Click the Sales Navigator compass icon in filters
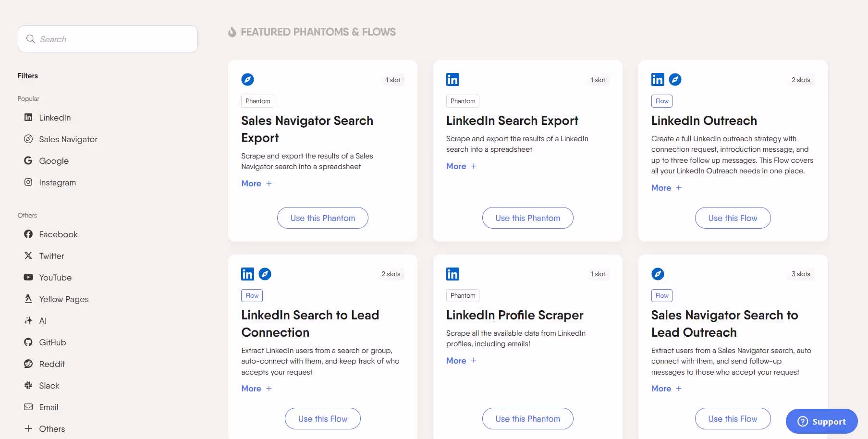868x439 pixels. click(x=28, y=139)
